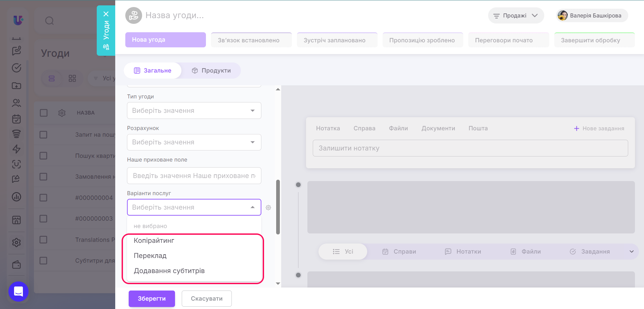
Task: Click the table column settings gear icon
Action: (x=62, y=113)
